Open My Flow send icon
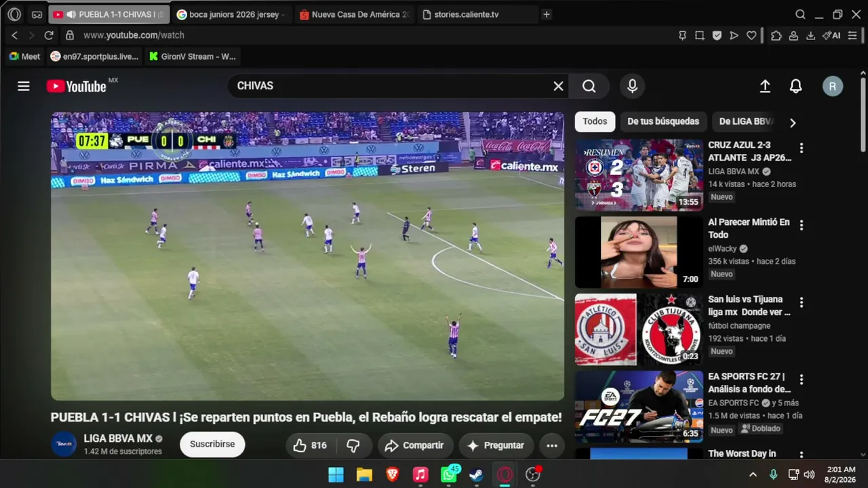Screen dimensions: 868x488 click(734, 35)
